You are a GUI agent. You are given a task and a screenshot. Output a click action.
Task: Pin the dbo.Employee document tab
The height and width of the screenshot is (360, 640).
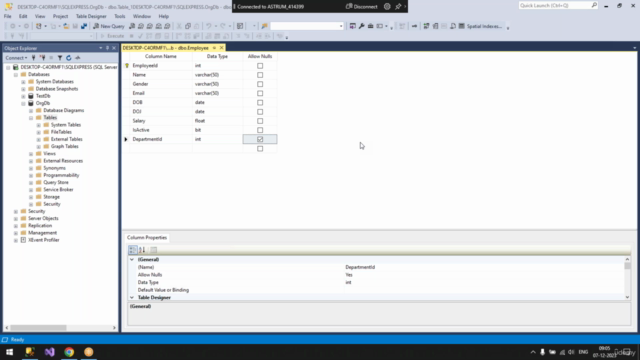[x=214, y=48]
